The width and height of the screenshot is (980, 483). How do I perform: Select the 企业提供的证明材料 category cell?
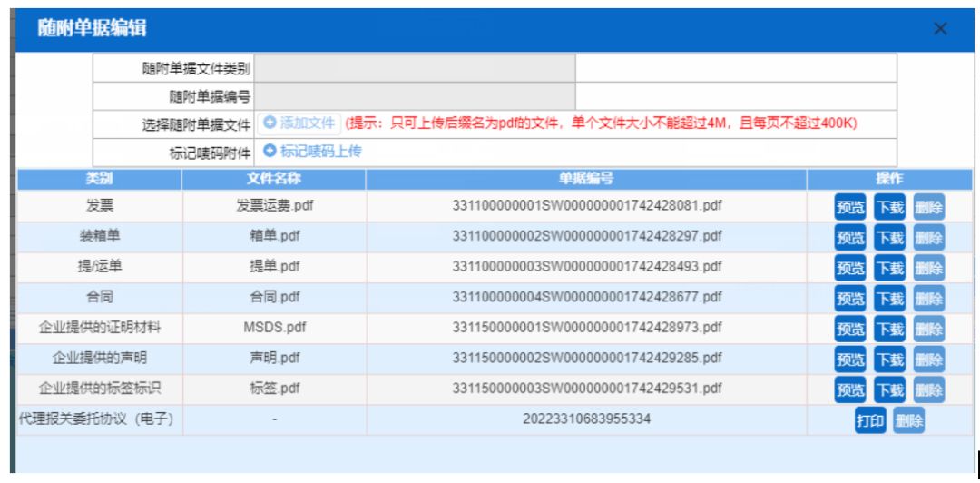(99, 328)
